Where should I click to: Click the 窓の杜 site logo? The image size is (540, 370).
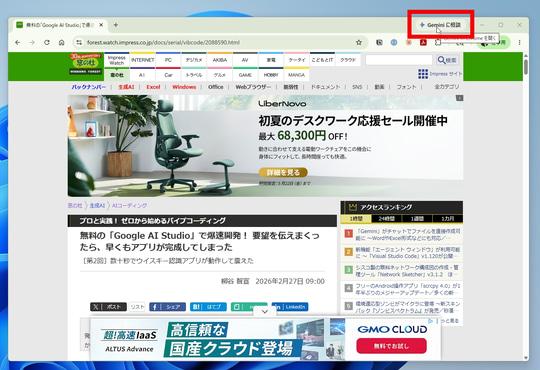pyautogui.click(x=86, y=63)
